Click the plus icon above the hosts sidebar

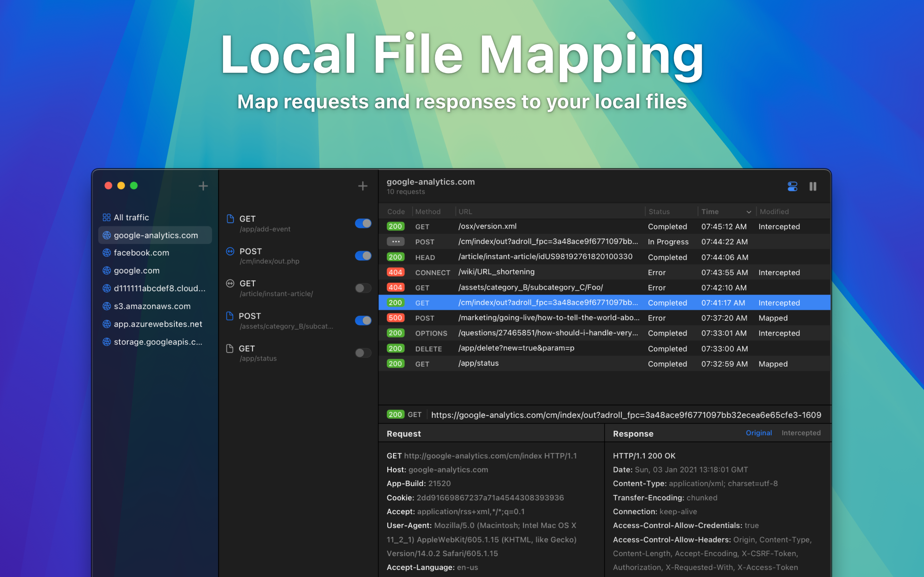[203, 186]
